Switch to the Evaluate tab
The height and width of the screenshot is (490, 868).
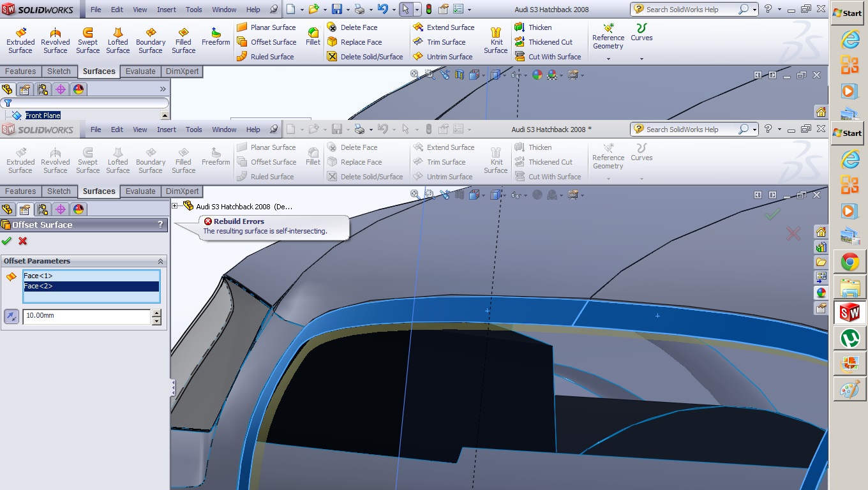[x=140, y=191]
